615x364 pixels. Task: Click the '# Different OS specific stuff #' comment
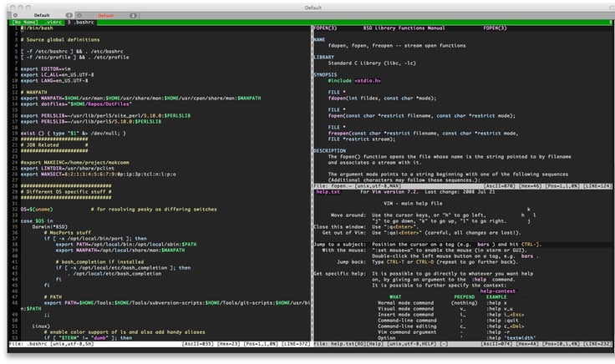point(66,191)
